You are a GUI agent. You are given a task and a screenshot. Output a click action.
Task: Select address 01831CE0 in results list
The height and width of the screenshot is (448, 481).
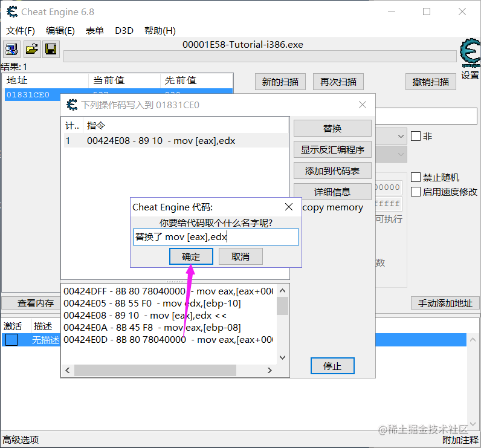32,94
